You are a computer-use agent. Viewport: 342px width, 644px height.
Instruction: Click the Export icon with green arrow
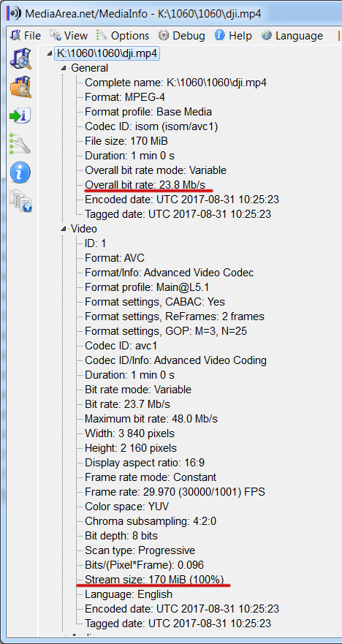coord(20,115)
